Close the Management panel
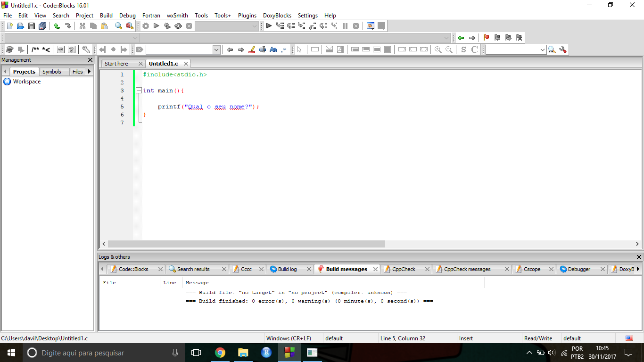 [x=91, y=60]
